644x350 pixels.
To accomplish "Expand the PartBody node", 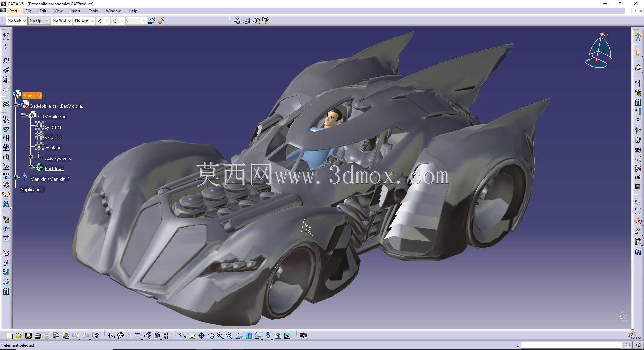I will pyautogui.click(x=31, y=167).
